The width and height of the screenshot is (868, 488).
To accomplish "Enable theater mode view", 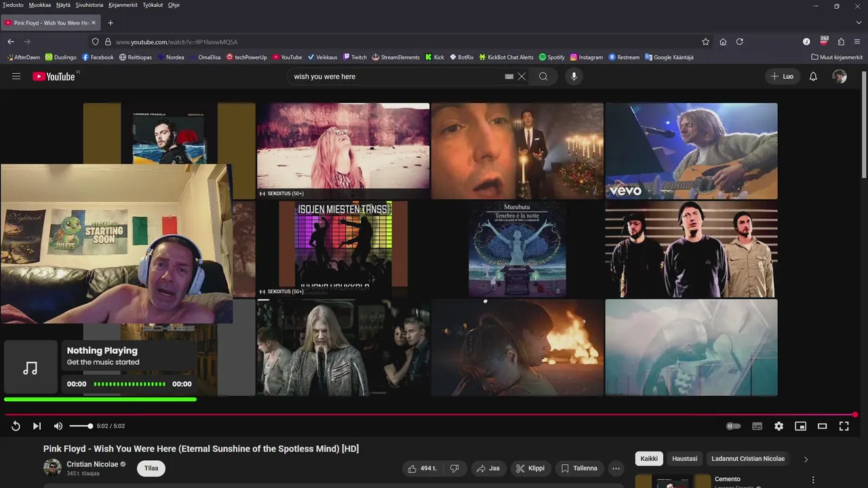I will click(x=822, y=426).
